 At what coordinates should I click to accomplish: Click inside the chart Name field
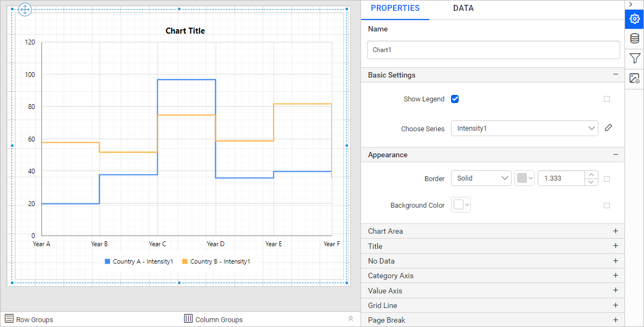tap(493, 49)
